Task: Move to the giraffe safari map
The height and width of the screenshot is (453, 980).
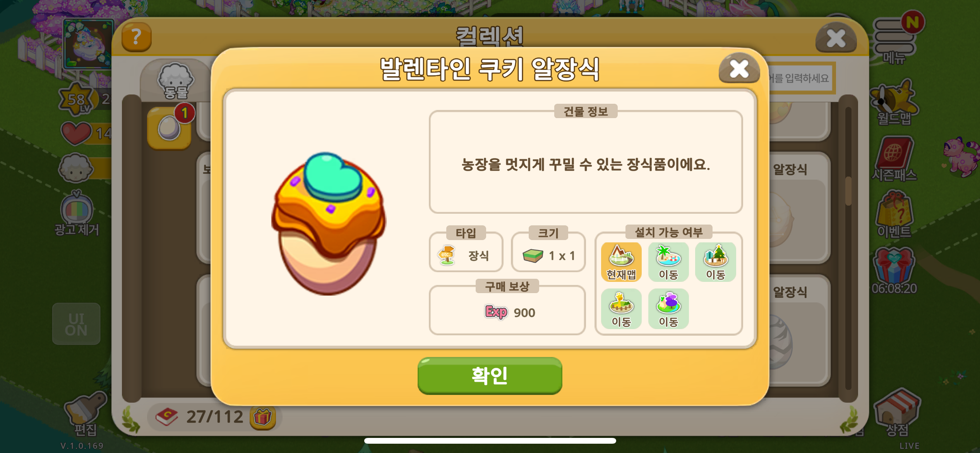Action: pyautogui.click(x=621, y=309)
